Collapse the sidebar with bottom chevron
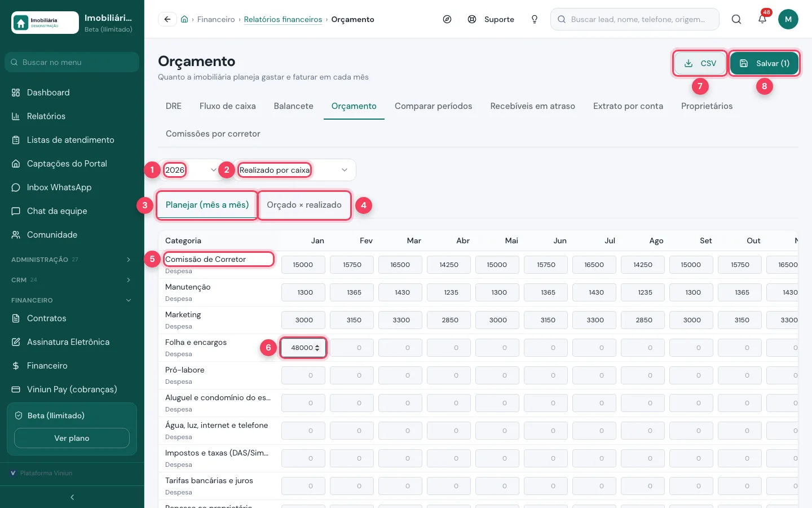Image resolution: width=812 pixels, height=508 pixels. [x=72, y=497]
